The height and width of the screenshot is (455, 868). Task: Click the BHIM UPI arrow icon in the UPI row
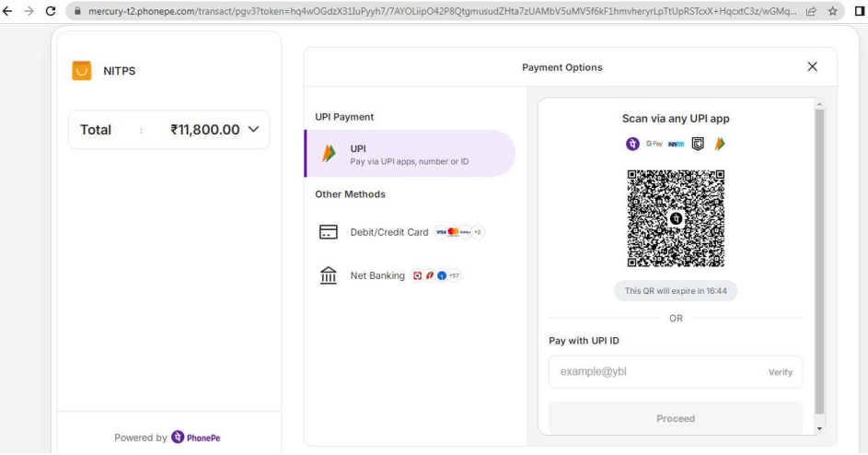coord(329,154)
